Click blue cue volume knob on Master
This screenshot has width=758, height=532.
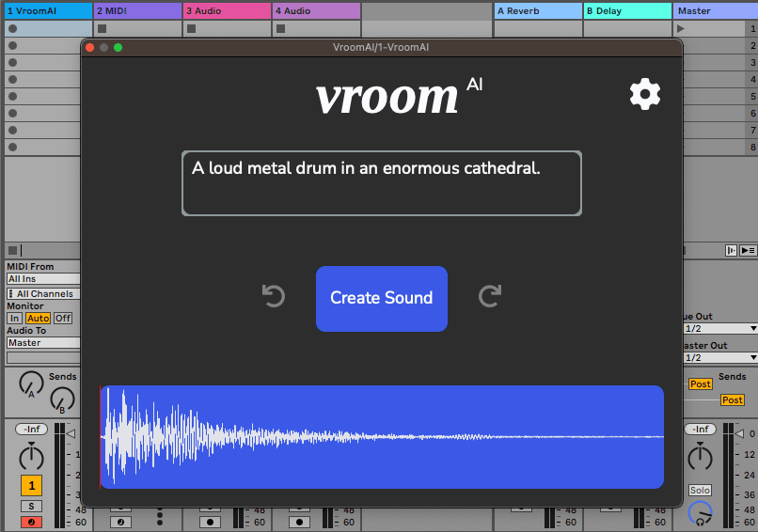coord(700,513)
